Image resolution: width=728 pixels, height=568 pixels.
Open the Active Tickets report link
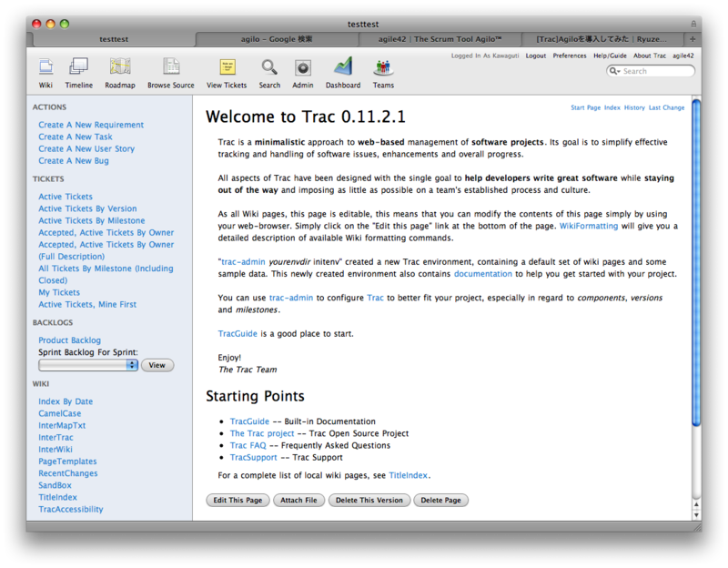66,197
